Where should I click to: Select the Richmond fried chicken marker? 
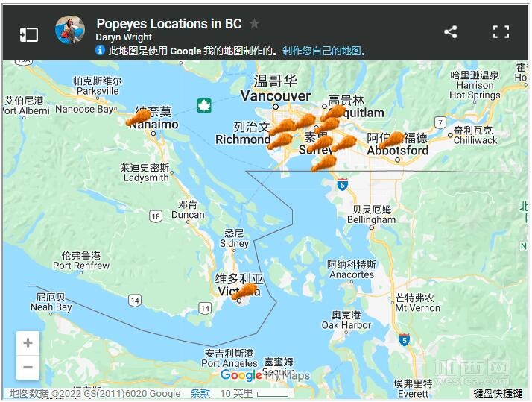point(280,141)
